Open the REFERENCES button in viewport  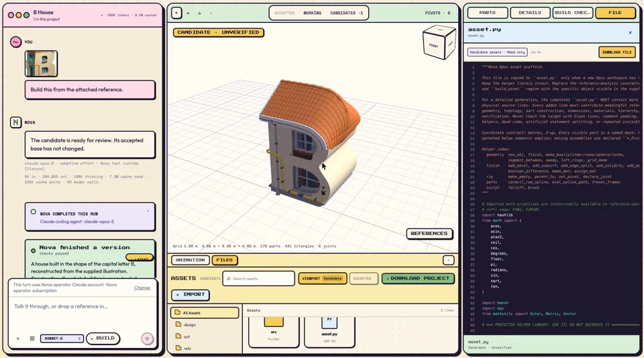pyautogui.click(x=429, y=234)
